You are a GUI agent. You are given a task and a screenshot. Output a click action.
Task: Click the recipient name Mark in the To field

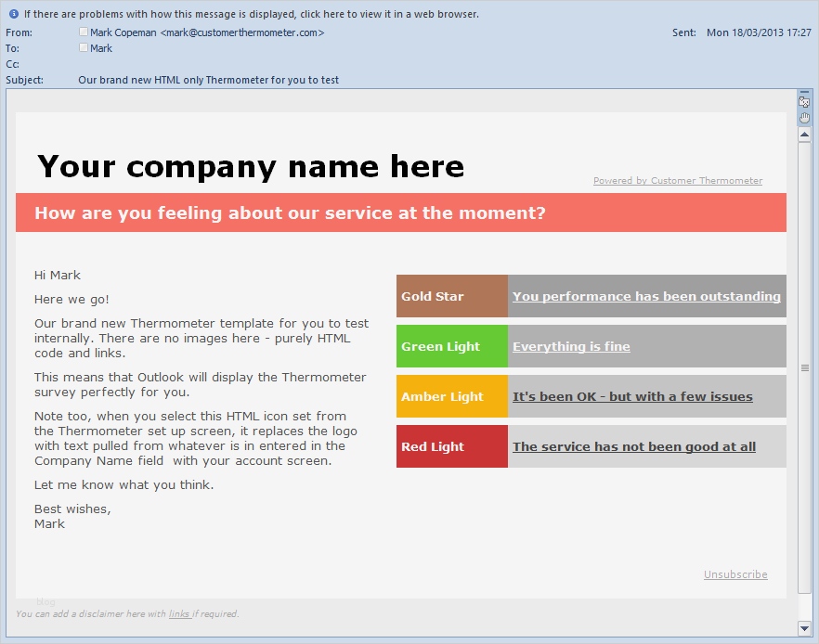pos(101,48)
